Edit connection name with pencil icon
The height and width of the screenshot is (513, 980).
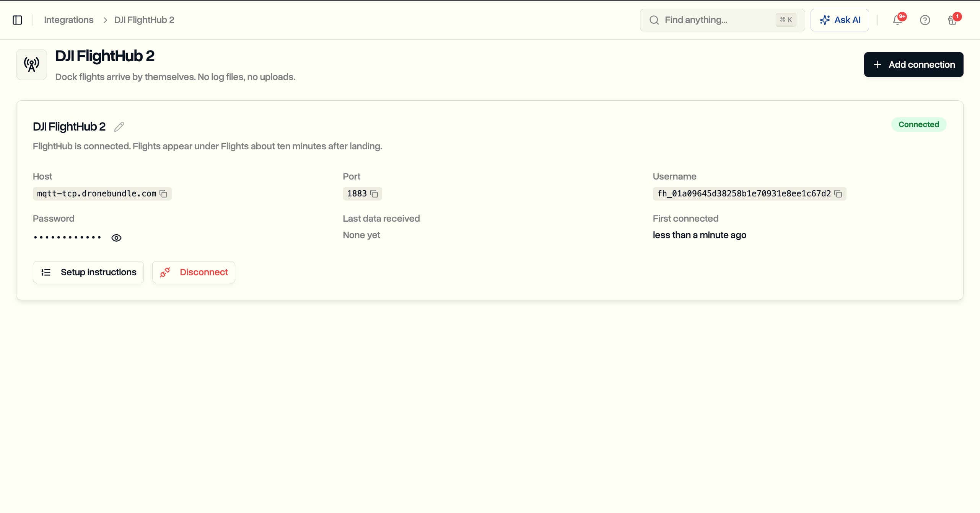coord(119,127)
